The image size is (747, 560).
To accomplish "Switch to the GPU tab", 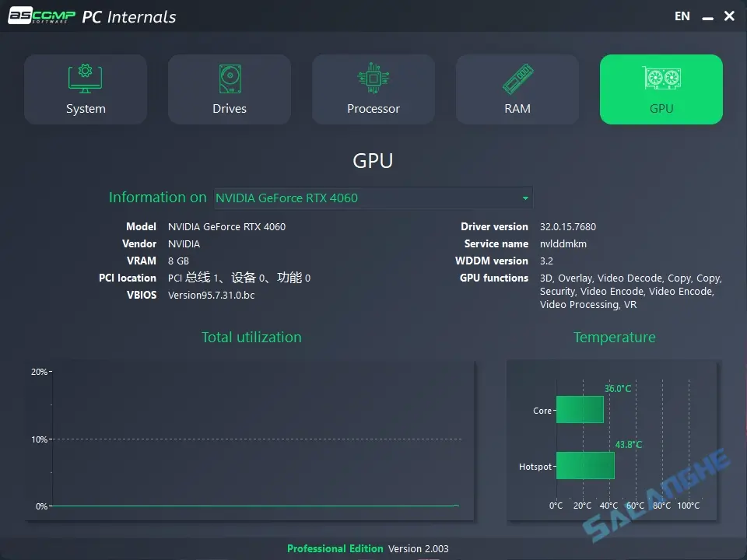I will 661,88.
